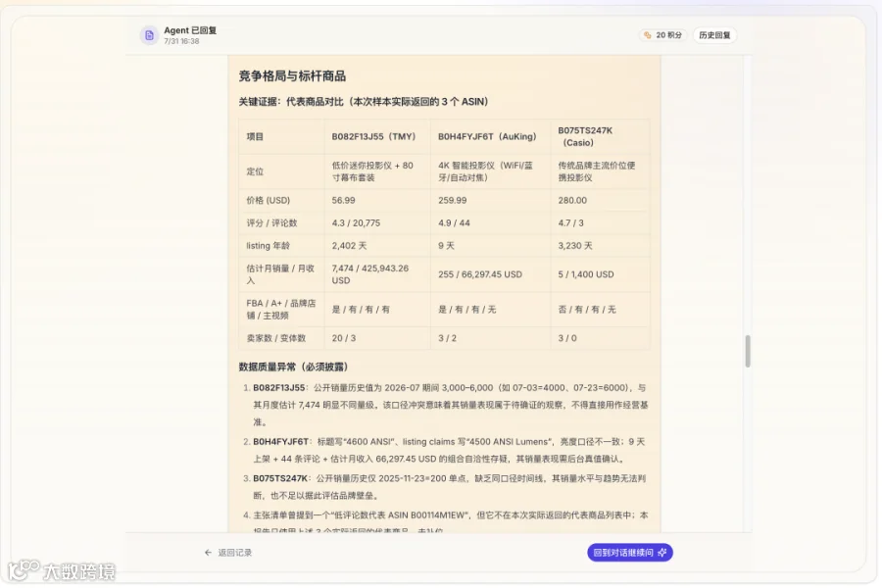Open the 历史回复 history button
The image size is (882, 588).
[x=714, y=35]
